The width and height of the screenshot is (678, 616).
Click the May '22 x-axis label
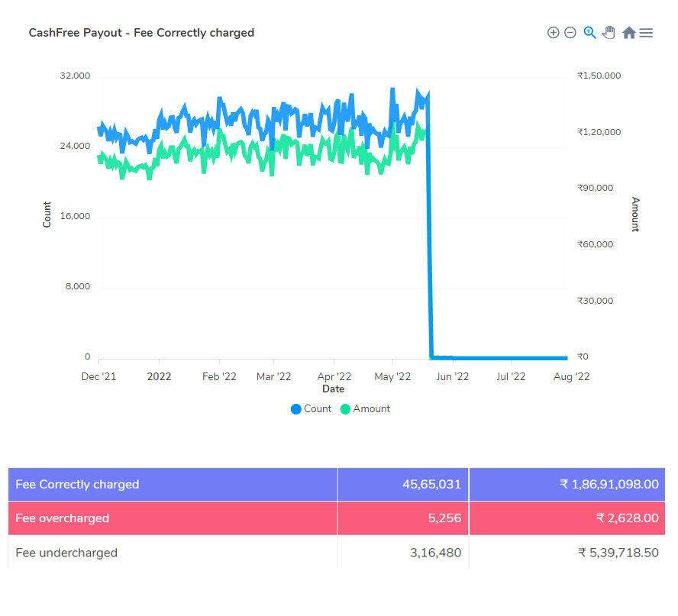pos(392,377)
